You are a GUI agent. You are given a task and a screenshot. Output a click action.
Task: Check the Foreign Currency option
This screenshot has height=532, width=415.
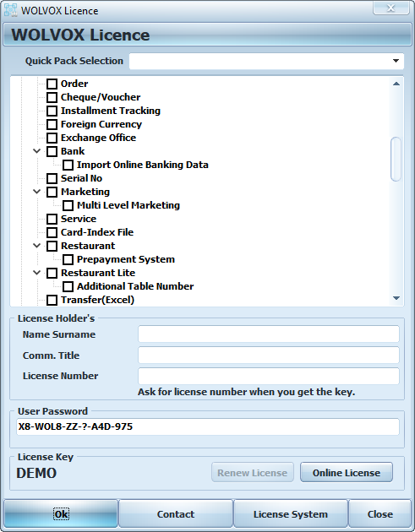[52, 124]
